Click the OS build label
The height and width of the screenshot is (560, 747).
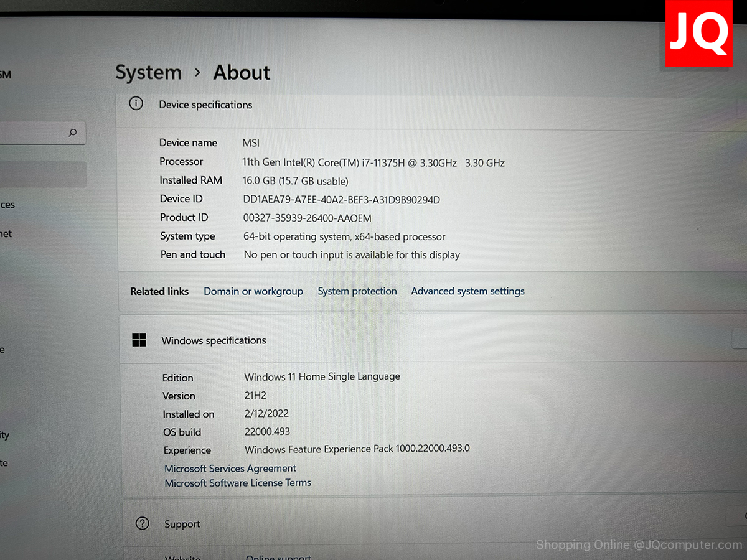pos(182,432)
